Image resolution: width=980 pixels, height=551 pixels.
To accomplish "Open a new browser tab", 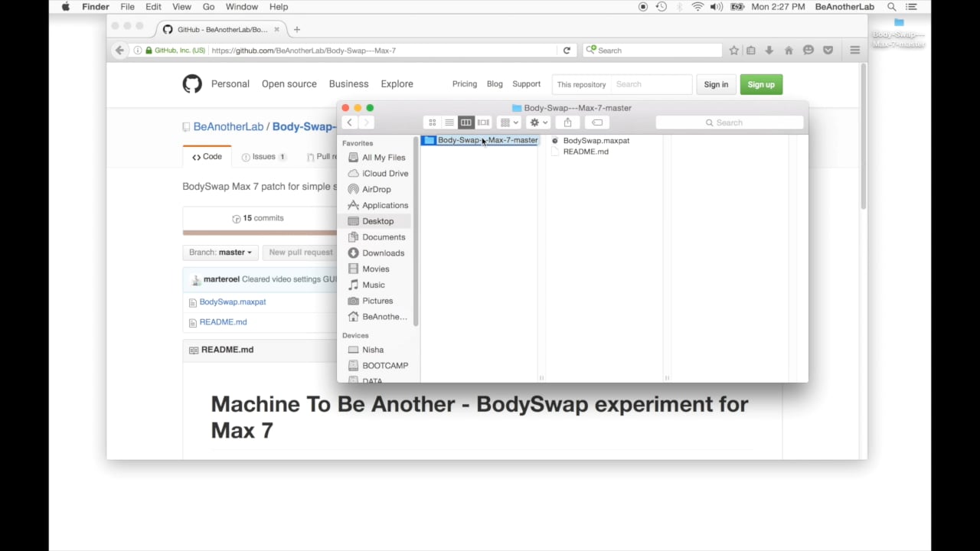I will (297, 30).
